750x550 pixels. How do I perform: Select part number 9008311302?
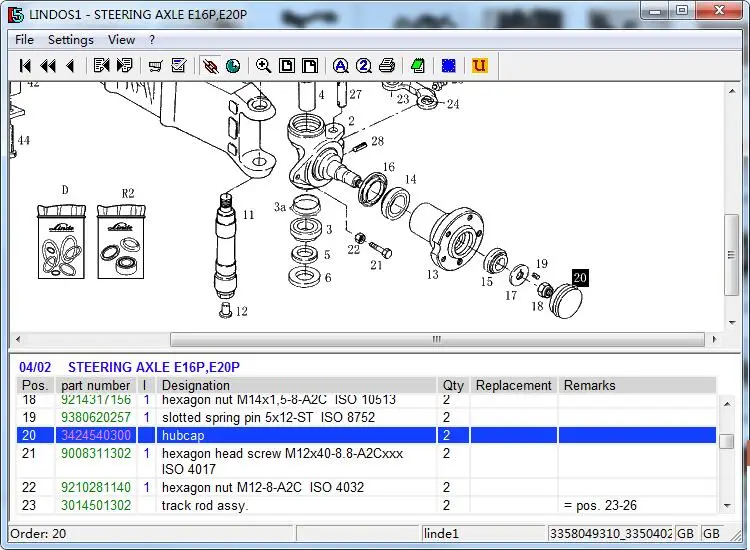96,453
